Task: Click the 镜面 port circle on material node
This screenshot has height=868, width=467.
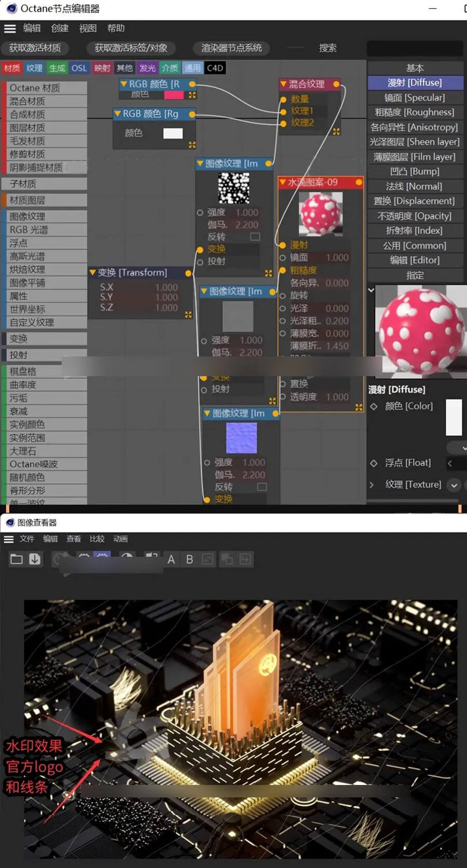Action: pos(282,258)
